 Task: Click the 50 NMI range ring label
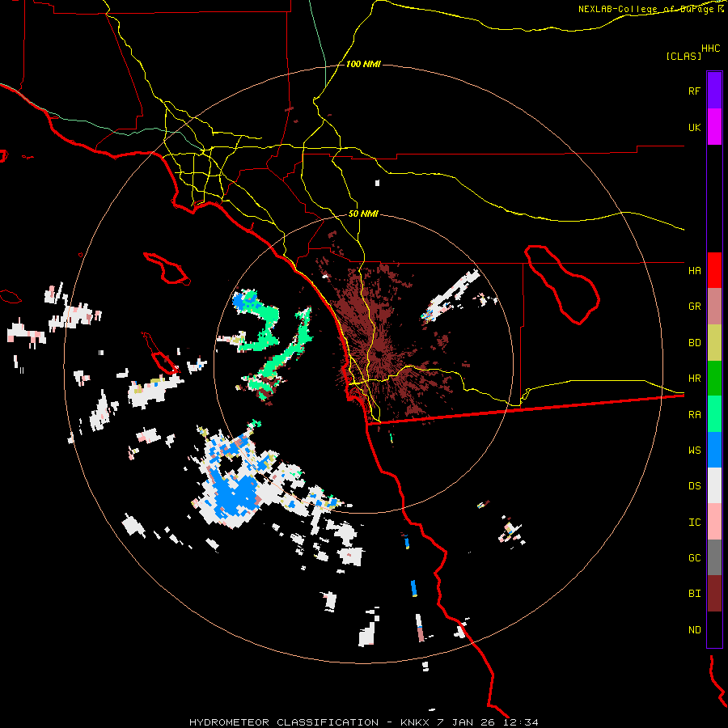(363, 214)
